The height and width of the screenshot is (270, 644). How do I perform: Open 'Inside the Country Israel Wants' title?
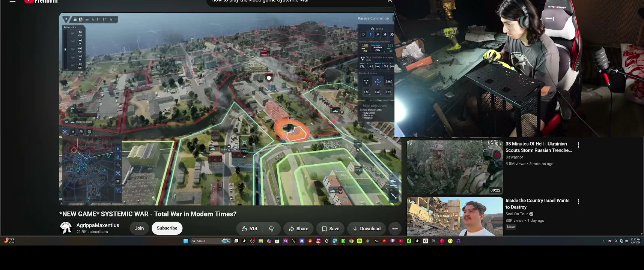(x=537, y=204)
